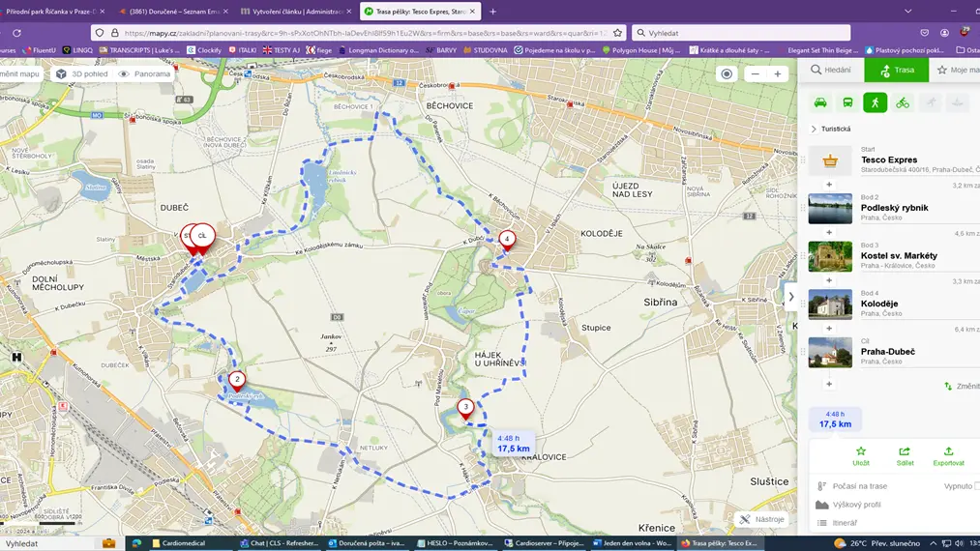
Task: Open the Nástroje tools button
Action: click(761, 519)
